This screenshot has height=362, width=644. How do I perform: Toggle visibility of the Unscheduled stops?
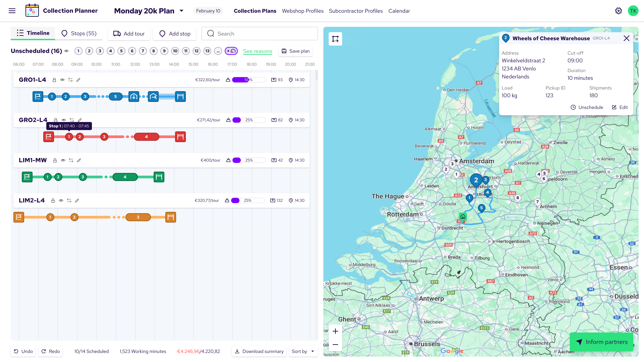(x=67, y=51)
